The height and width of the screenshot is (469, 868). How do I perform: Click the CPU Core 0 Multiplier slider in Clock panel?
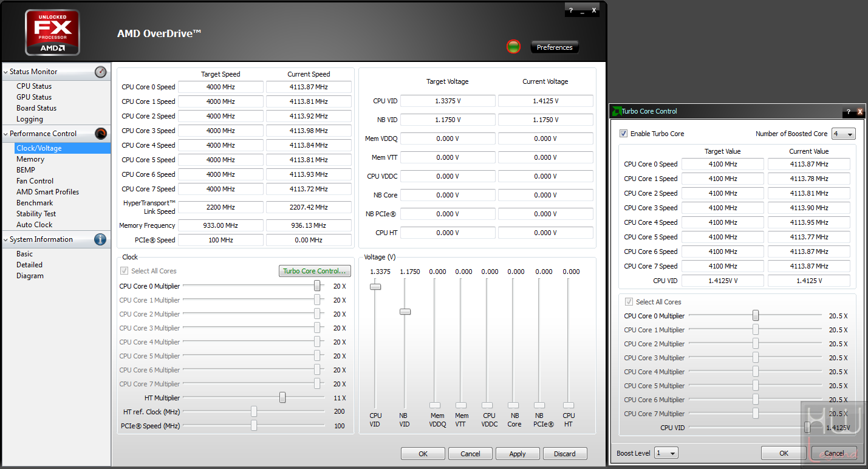[317, 286]
